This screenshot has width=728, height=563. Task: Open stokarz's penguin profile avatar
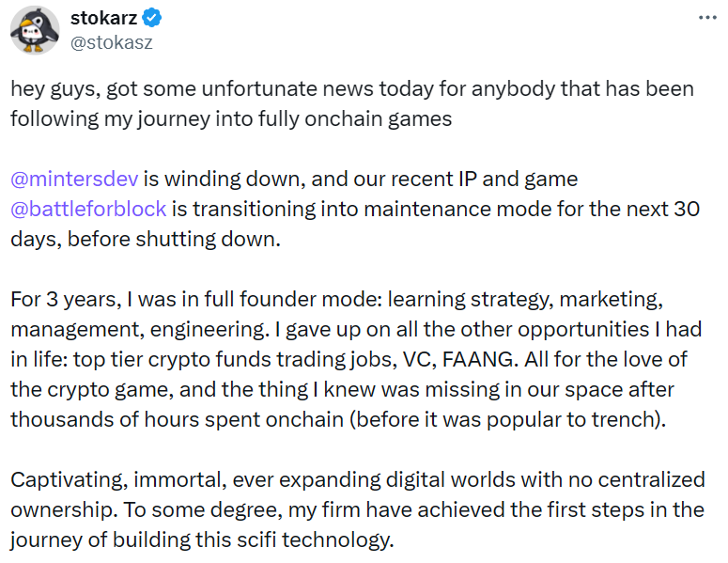point(35,29)
